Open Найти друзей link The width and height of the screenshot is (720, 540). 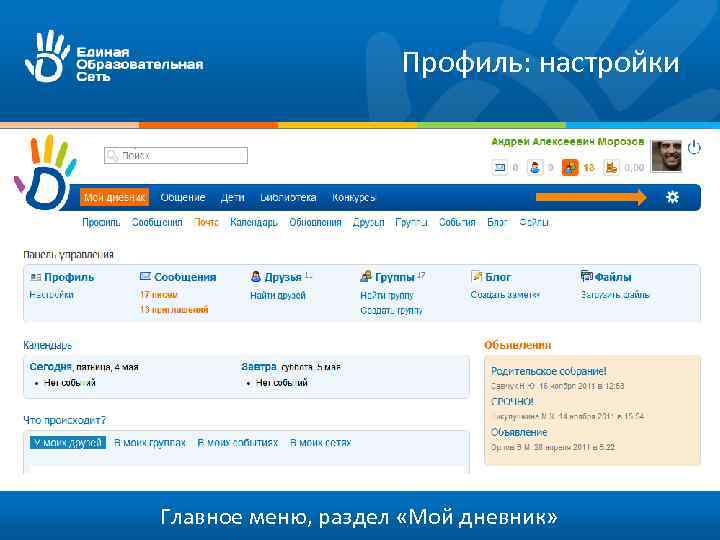tap(278, 295)
